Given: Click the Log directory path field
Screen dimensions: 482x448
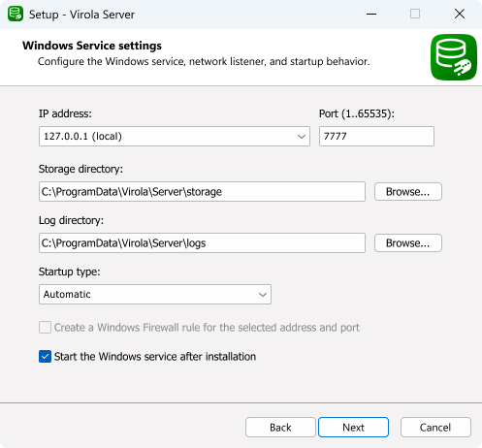Looking at the screenshot, I should point(202,243).
